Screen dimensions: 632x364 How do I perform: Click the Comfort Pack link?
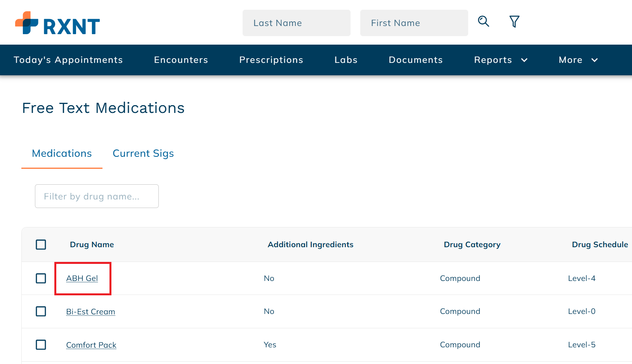(x=91, y=345)
